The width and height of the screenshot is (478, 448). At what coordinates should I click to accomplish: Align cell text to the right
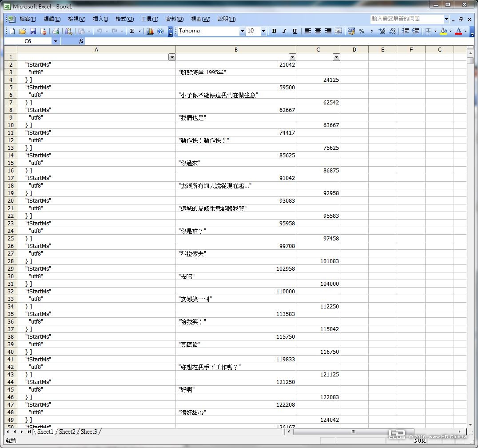328,31
